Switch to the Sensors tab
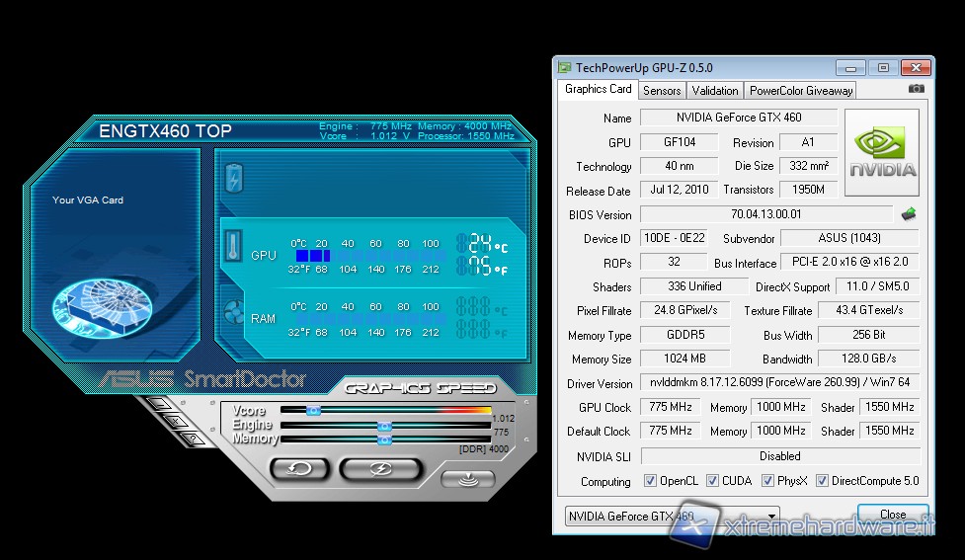The image size is (965, 560). click(662, 90)
